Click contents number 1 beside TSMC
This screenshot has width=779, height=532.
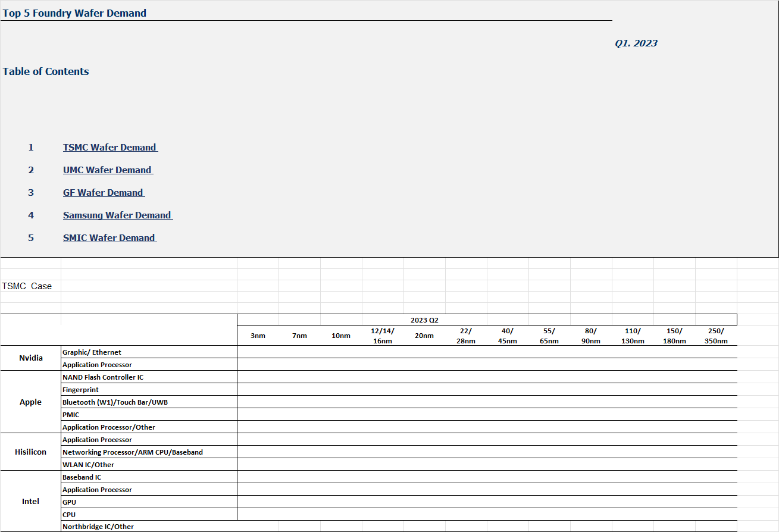point(31,148)
